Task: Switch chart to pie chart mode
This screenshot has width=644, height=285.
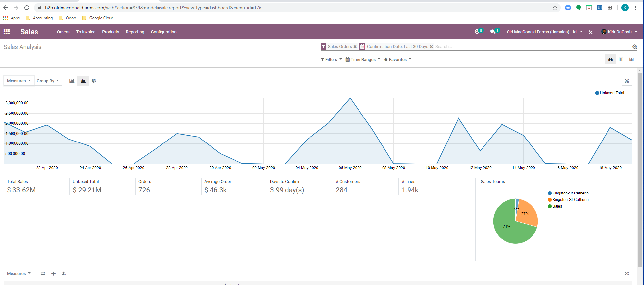Action: pyautogui.click(x=94, y=81)
